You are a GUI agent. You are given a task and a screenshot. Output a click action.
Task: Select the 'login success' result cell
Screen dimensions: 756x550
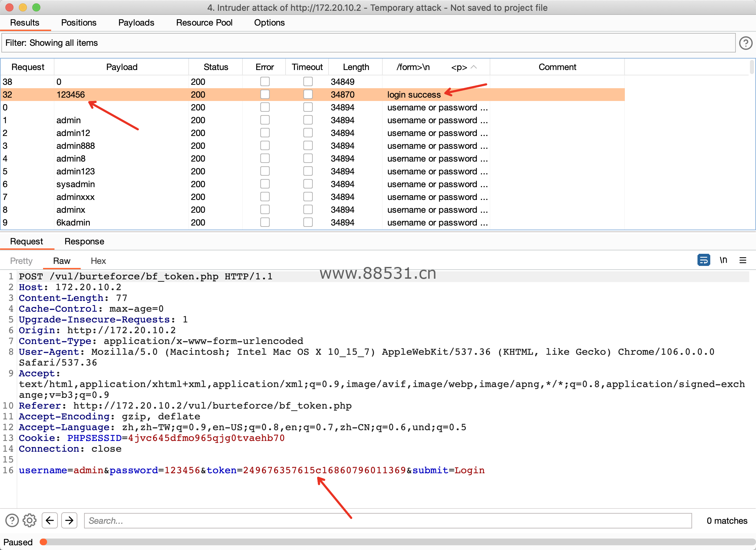click(x=414, y=95)
